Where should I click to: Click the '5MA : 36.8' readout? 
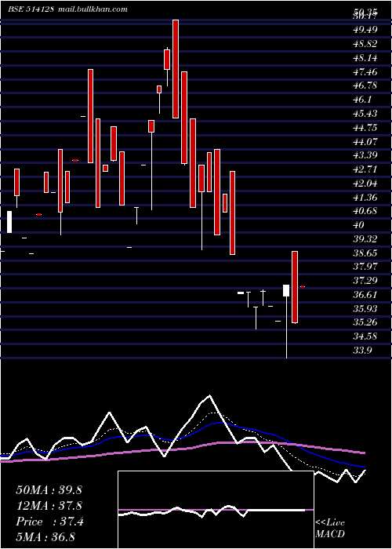coord(45,537)
